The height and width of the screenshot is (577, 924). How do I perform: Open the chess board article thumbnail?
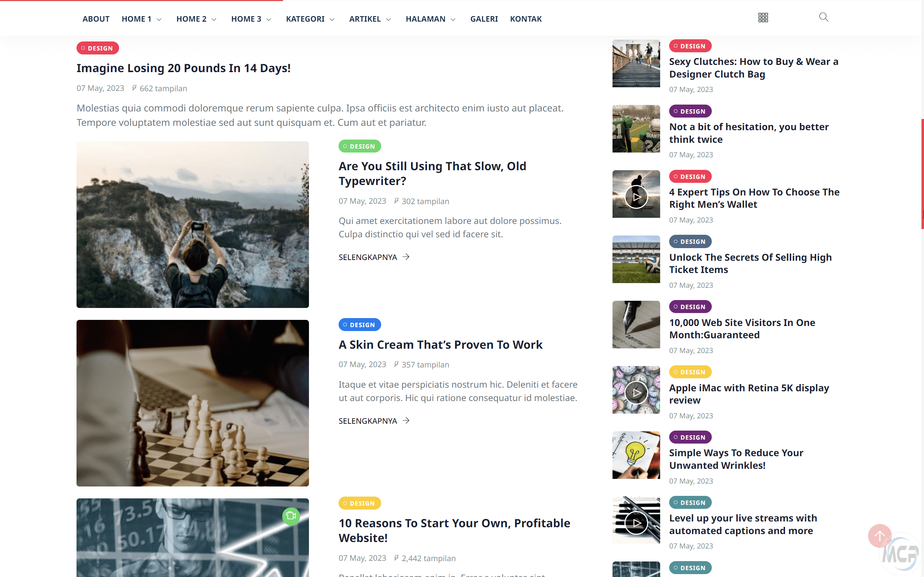click(x=192, y=403)
